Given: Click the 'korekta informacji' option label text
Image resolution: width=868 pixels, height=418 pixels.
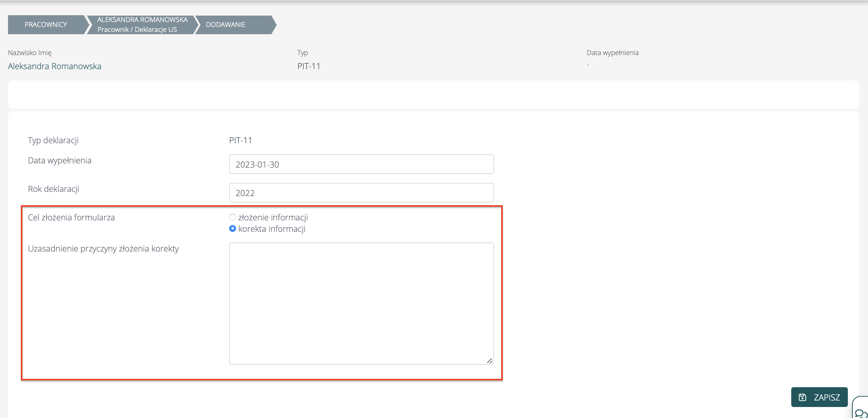Looking at the screenshot, I should pos(272,229).
